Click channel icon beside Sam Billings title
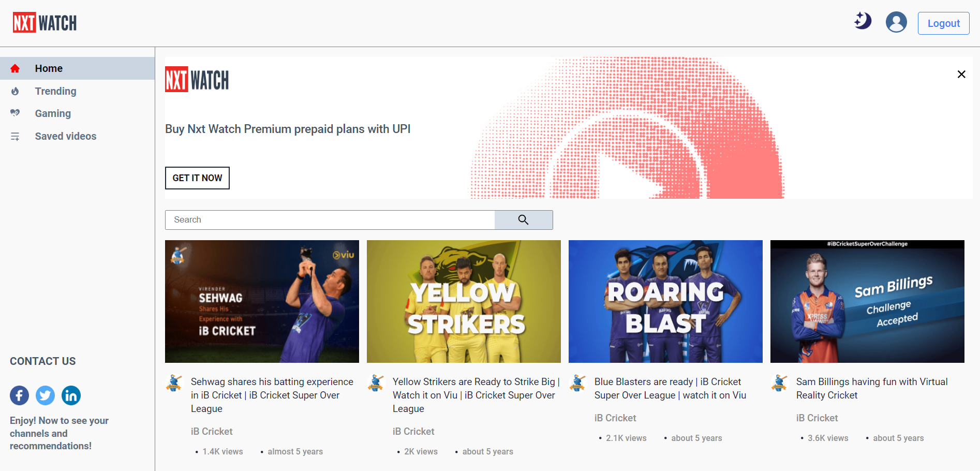 779,384
